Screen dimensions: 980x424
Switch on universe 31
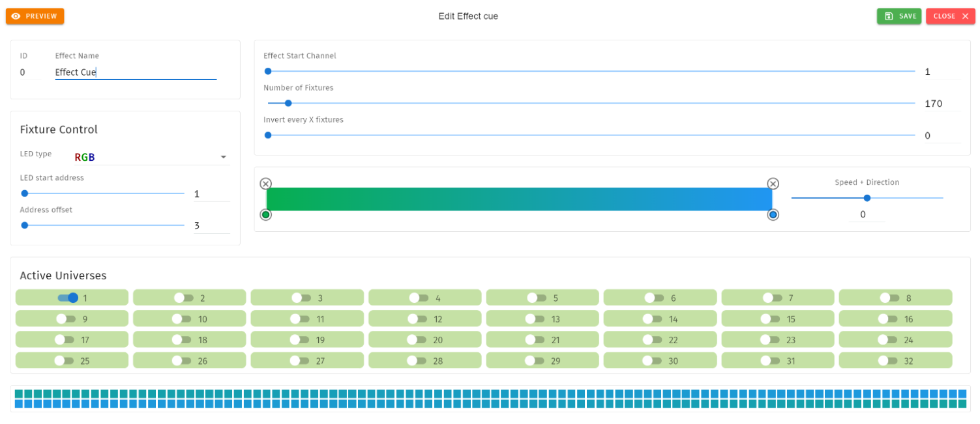tap(770, 361)
